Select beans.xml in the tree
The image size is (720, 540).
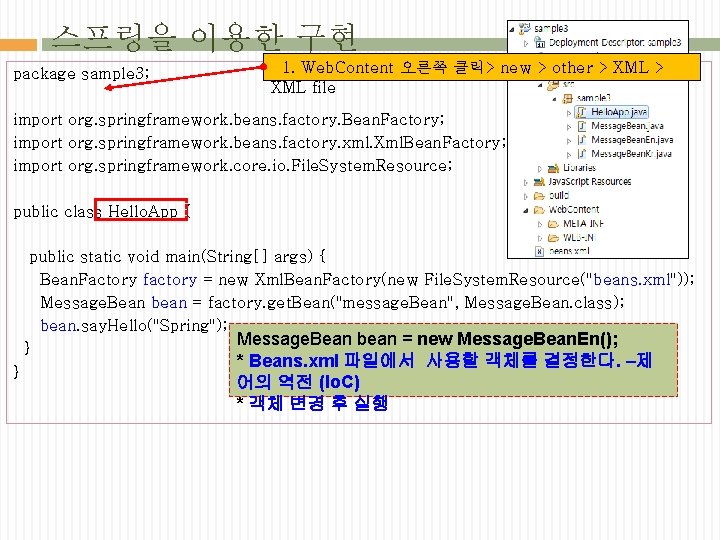(569, 251)
